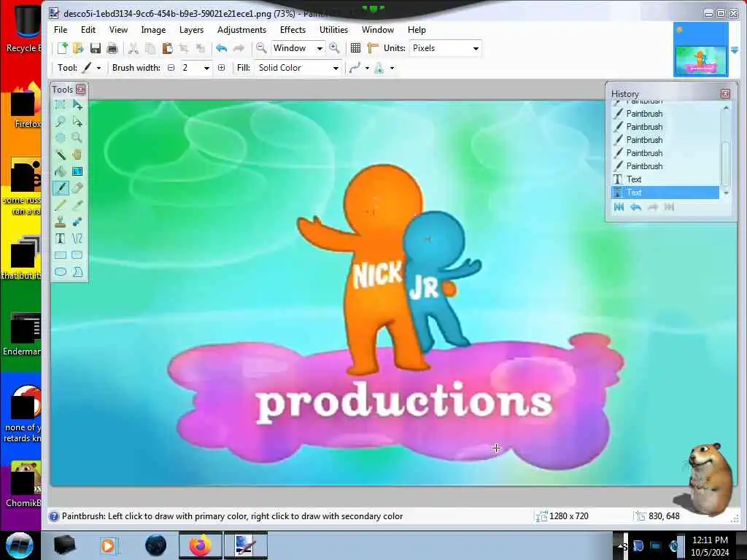Select the Move Selected Pixels tool
This screenshot has width=747, height=560.
point(77,105)
